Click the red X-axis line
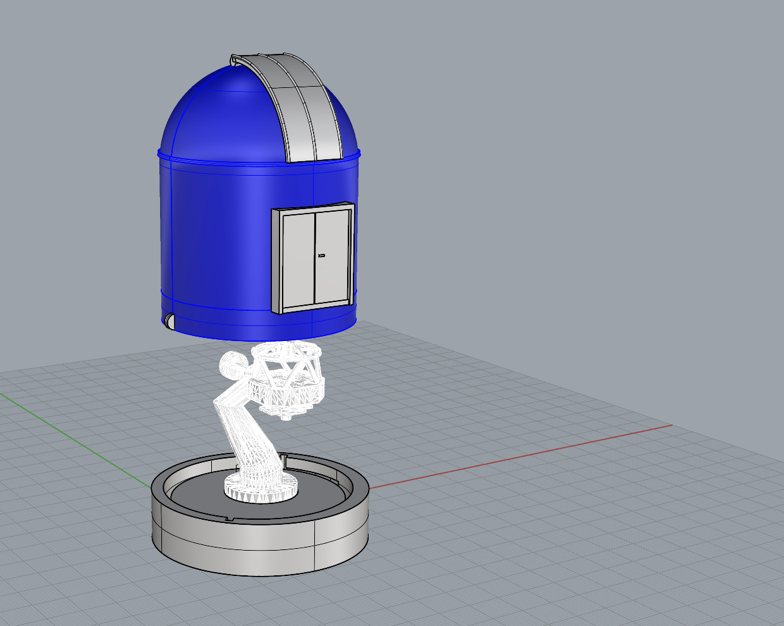This screenshot has width=784, height=626. click(x=520, y=456)
